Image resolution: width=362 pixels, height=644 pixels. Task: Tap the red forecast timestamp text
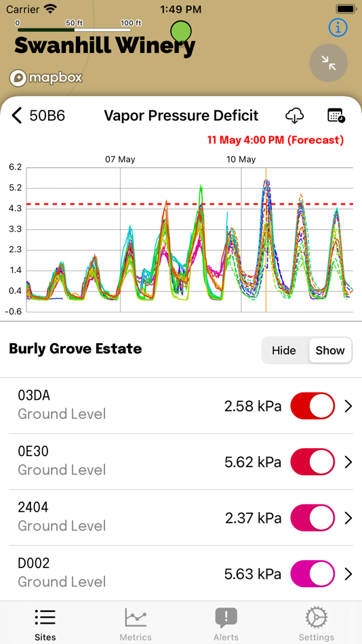click(275, 140)
